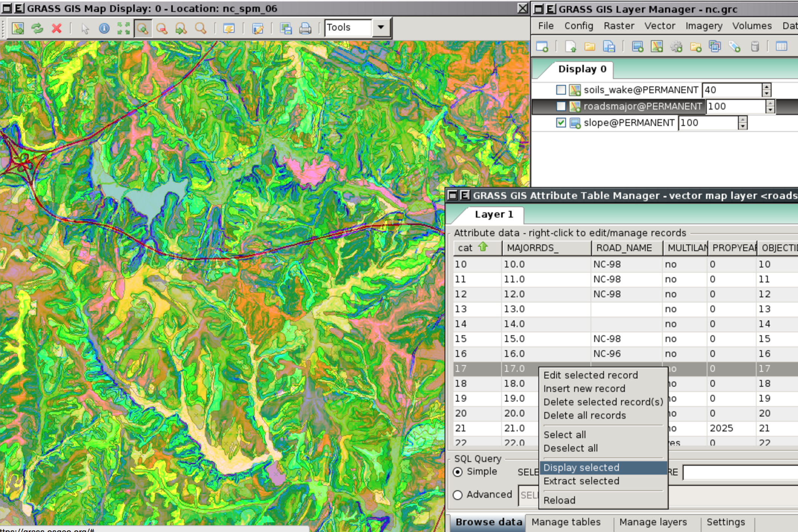Click the Add command layer gear icon
The image size is (798, 532).
pyautogui.click(x=676, y=47)
